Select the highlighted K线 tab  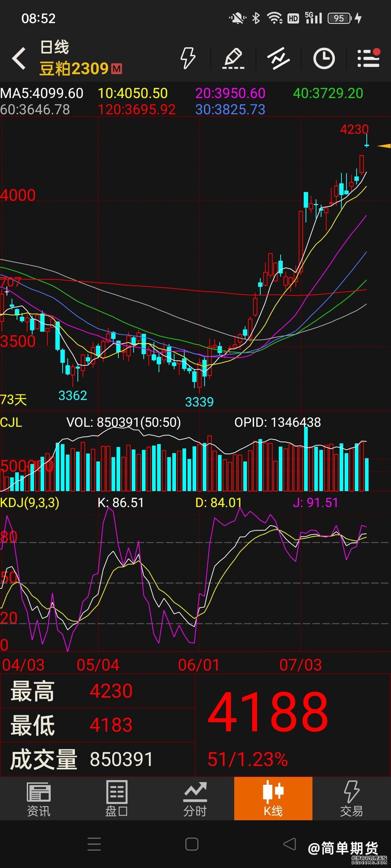point(273,798)
